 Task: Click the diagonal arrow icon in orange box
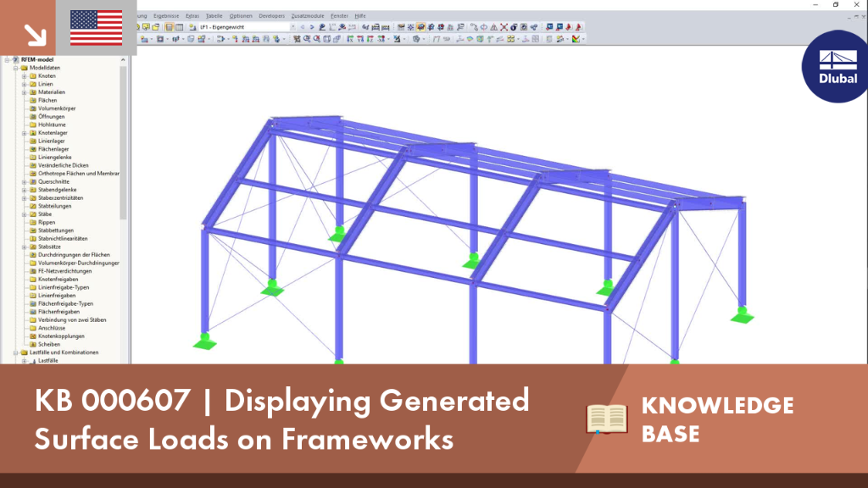35,35
